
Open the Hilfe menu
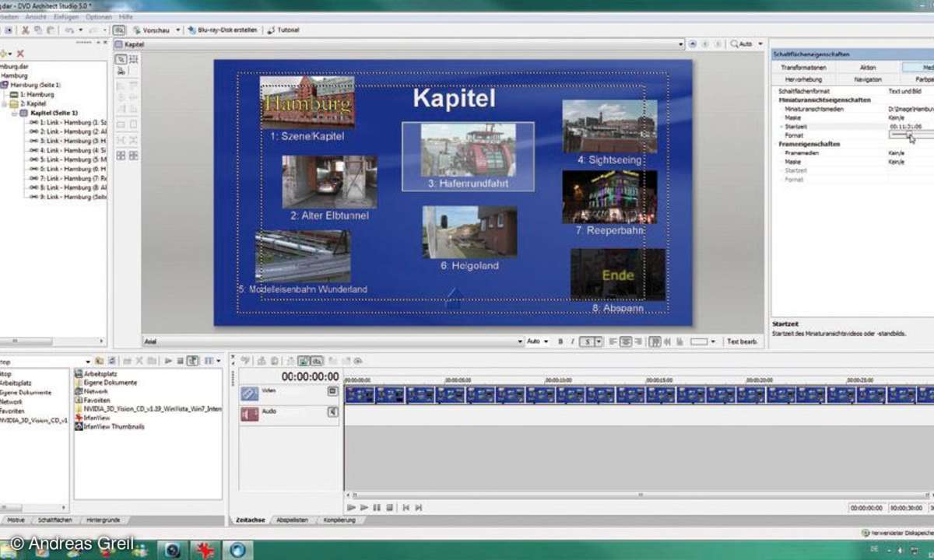pyautogui.click(x=126, y=16)
